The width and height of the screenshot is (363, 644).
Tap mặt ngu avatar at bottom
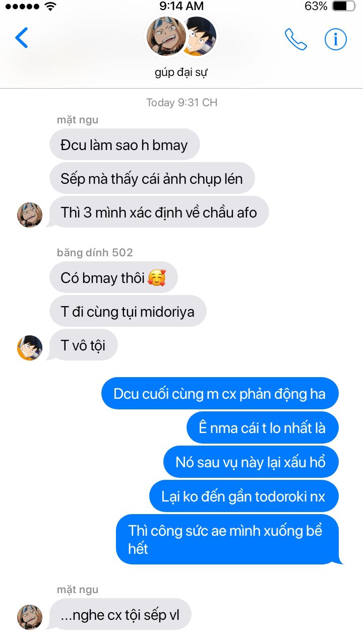tap(30, 617)
